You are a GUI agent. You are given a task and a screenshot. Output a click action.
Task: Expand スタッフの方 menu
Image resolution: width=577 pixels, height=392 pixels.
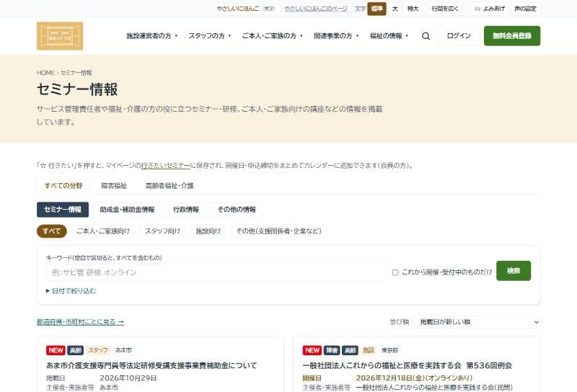point(209,36)
